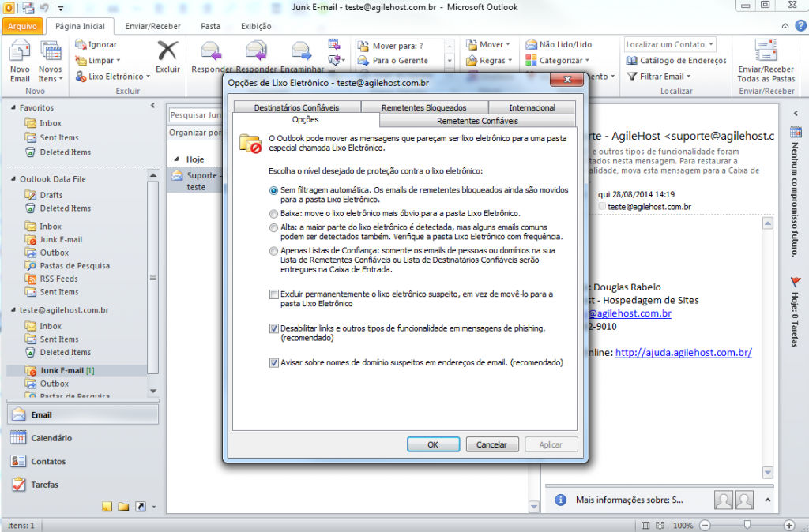Switch to Enviar/Receber ribbon tab
This screenshot has height=532, width=809.
pos(152,26)
